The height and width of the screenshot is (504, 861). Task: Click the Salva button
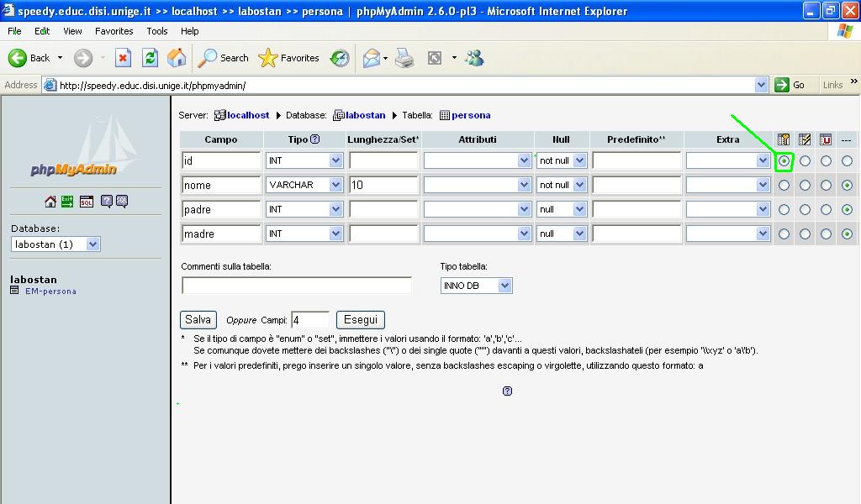click(198, 320)
